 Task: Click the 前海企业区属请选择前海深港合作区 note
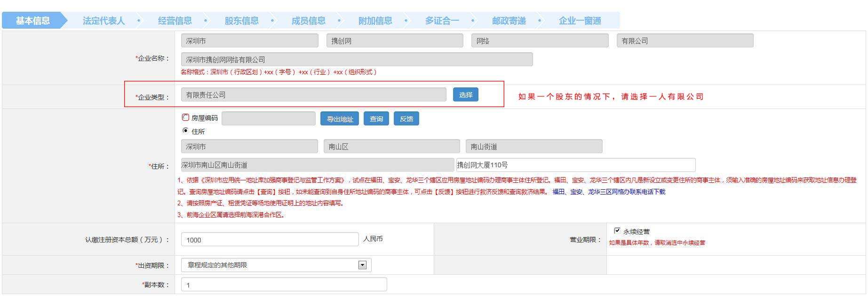(231, 215)
